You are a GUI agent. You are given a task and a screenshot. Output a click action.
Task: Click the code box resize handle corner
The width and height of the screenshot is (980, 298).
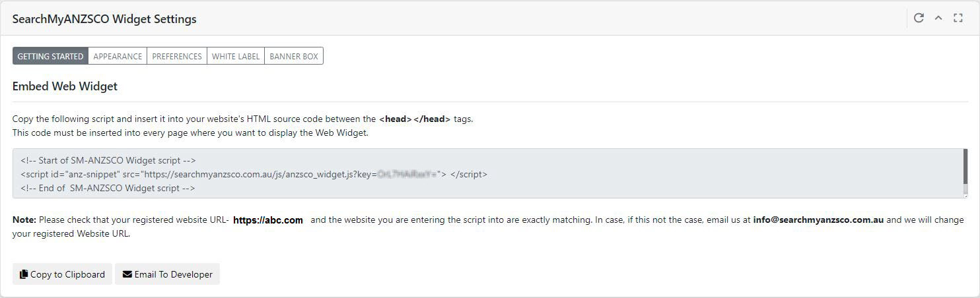pyautogui.click(x=965, y=195)
